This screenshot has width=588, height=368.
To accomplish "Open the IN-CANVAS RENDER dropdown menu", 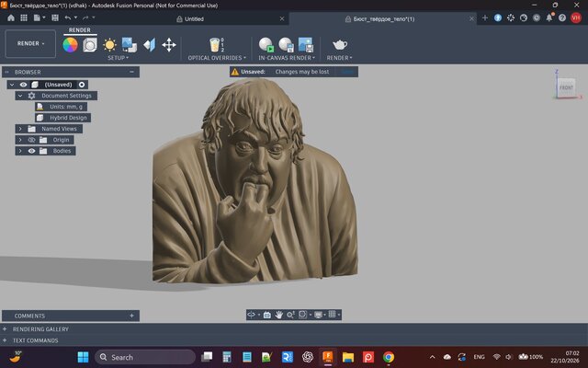I will (x=287, y=58).
